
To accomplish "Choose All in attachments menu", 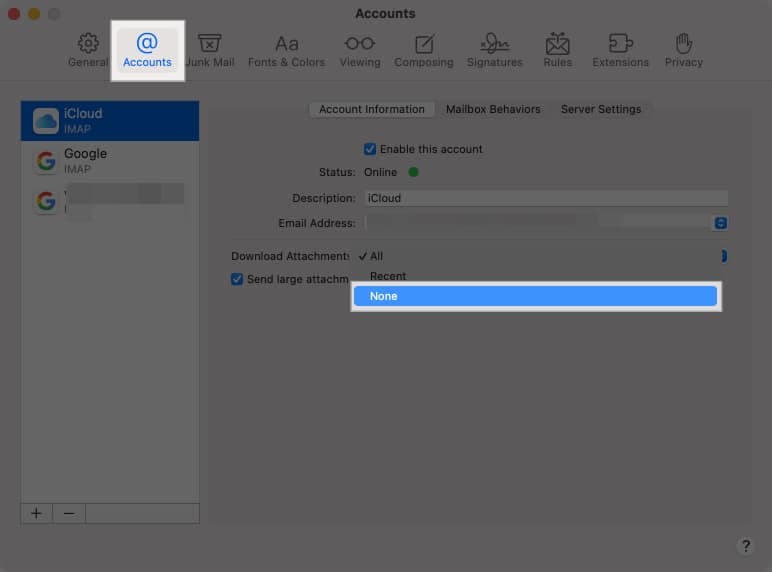I will pyautogui.click(x=535, y=256).
